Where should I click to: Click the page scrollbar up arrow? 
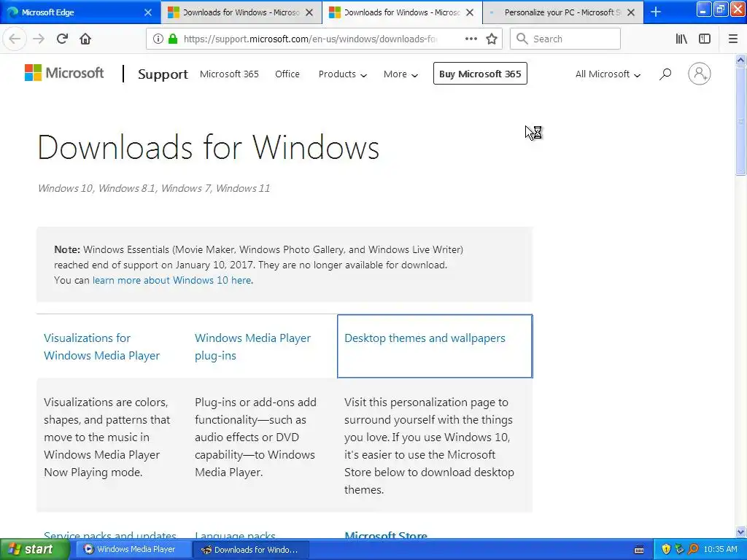coord(740,60)
